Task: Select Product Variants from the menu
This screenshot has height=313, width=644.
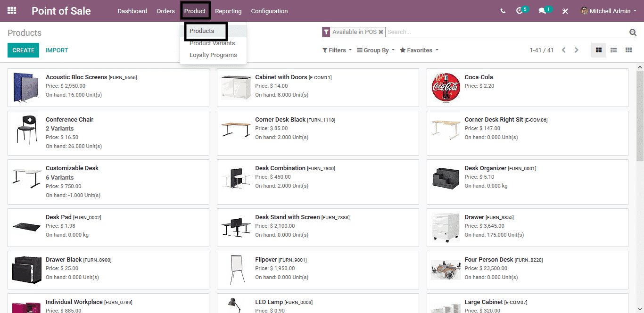Action: [x=212, y=43]
